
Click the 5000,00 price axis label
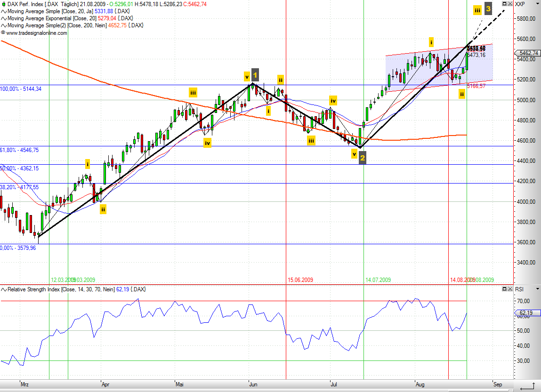pos(526,100)
